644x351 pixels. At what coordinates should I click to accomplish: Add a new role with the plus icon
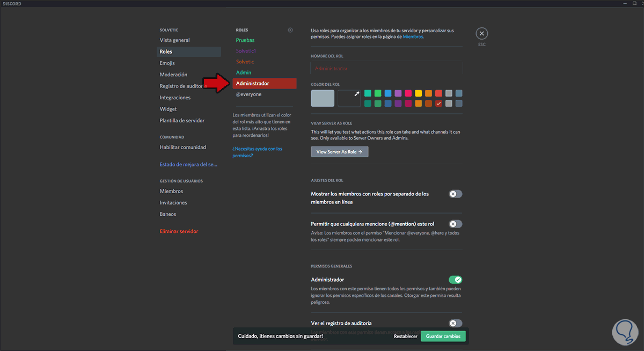[x=290, y=30]
